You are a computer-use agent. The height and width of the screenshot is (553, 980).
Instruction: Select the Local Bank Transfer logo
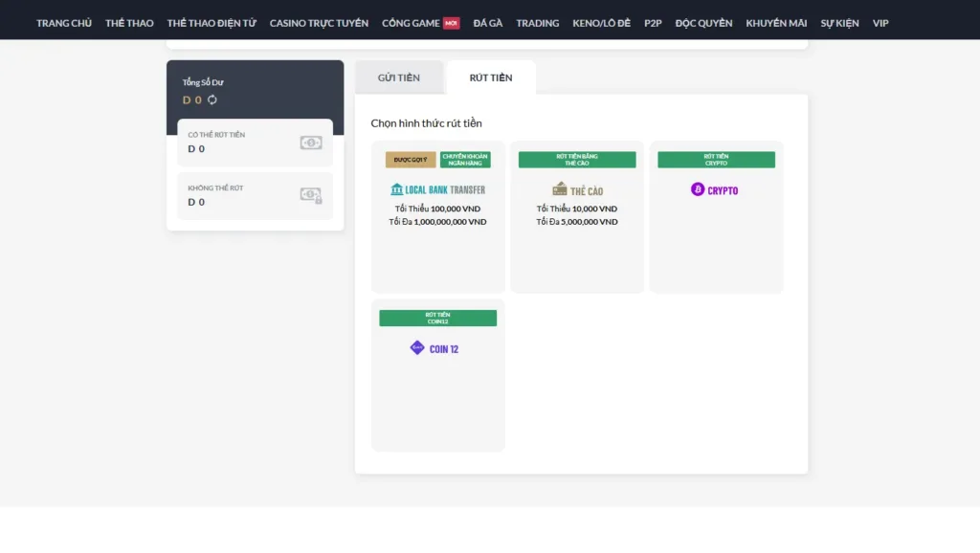pos(437,189)
